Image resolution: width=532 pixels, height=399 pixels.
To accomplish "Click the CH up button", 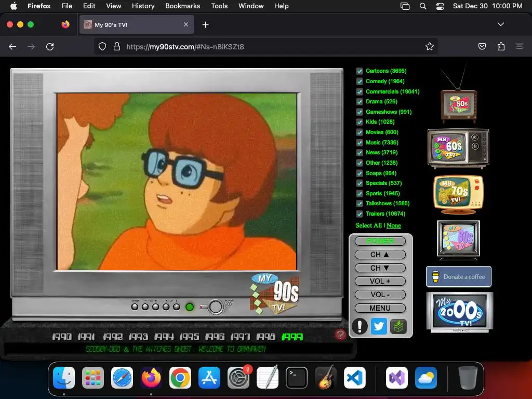I will click(380, 255).
